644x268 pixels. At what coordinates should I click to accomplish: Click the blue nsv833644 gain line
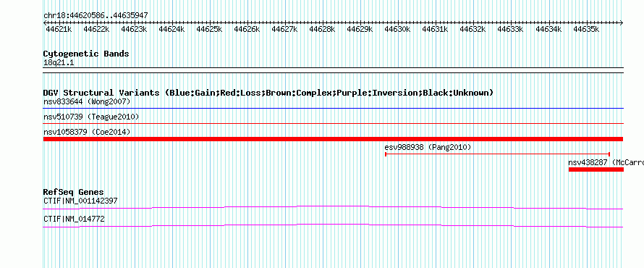pyautogui.click(x=333, y=109)
